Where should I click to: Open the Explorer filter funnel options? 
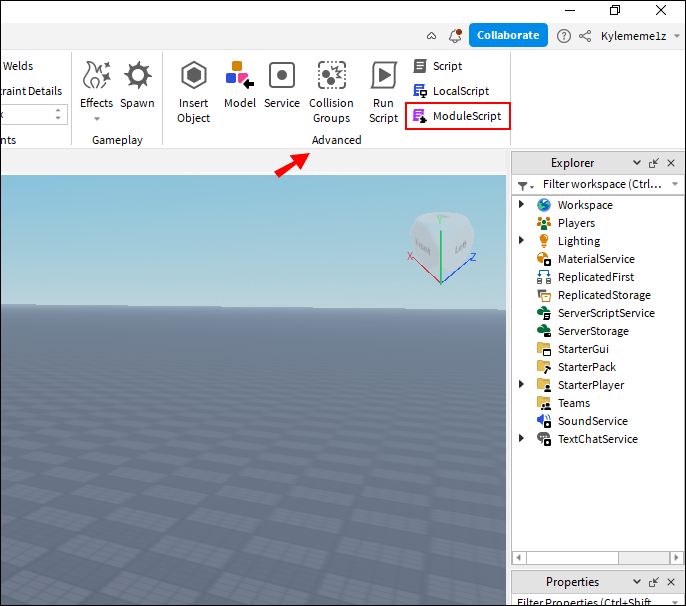pyautogui.click(x=525, y=186)
